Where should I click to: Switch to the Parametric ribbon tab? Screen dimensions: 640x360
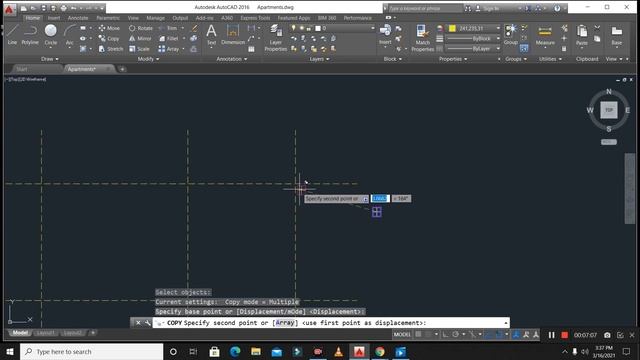(108, 18)
